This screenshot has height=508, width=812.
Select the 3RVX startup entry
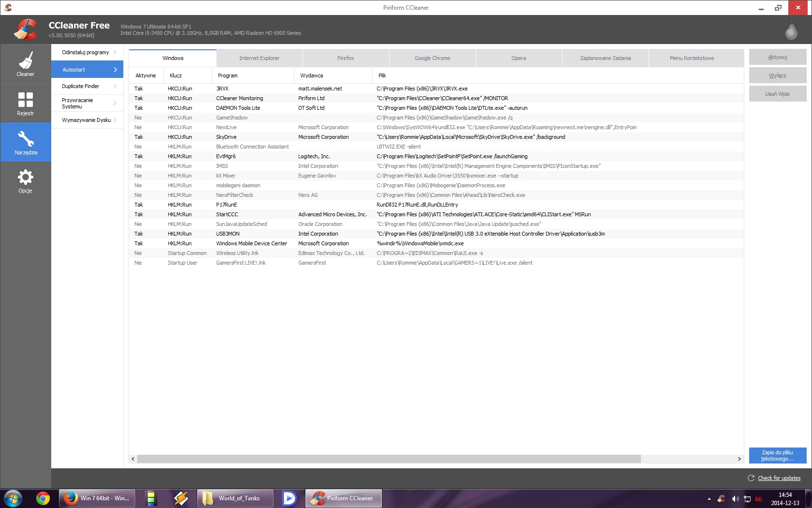tap(436, 89)
